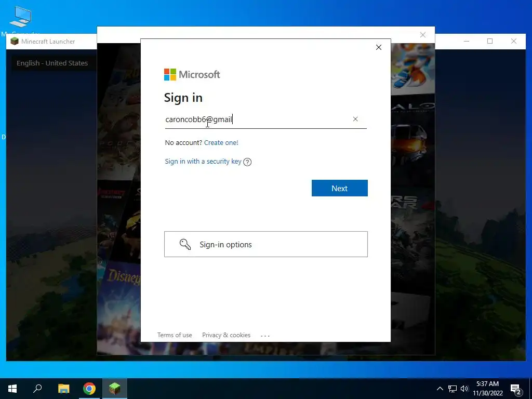Open taskbar Search
The width and height of the screenshot is (532, 399).
tap(37, 389)
